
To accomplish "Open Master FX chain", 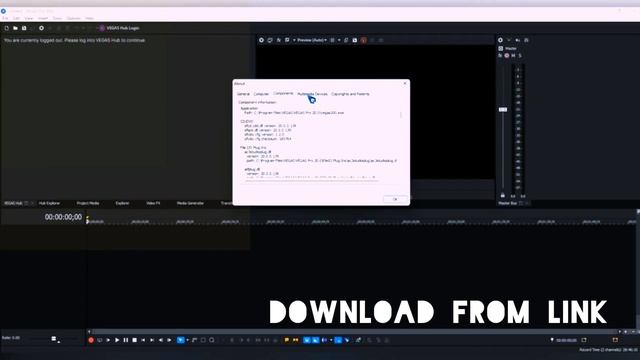I will (x=500, y=56).
